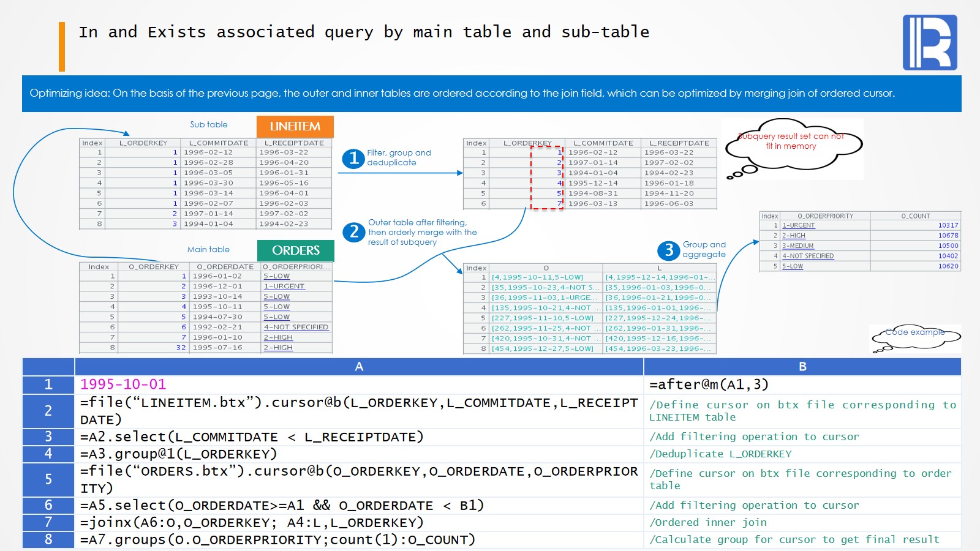The width and height of the screenshot is (980, 551).
Task: Click the L_COMMITDATE header in LINEITEM table
Action: click(218, 143)
